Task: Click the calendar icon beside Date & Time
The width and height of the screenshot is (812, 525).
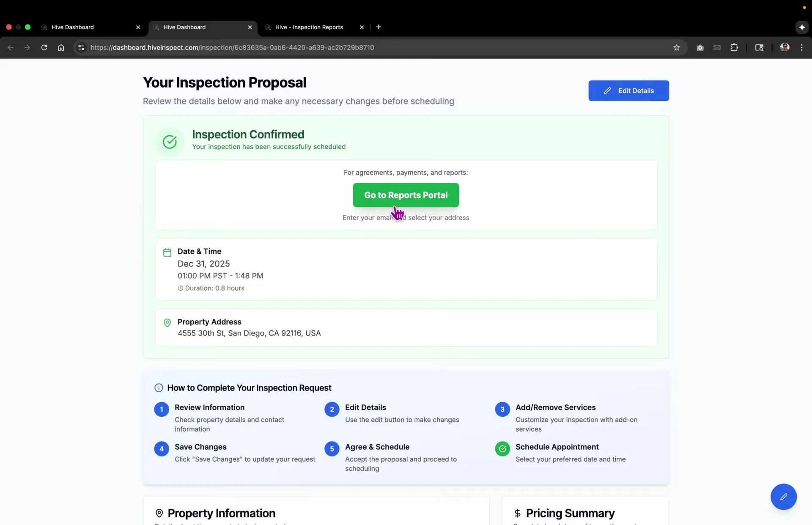Action: tap(167, 252)
